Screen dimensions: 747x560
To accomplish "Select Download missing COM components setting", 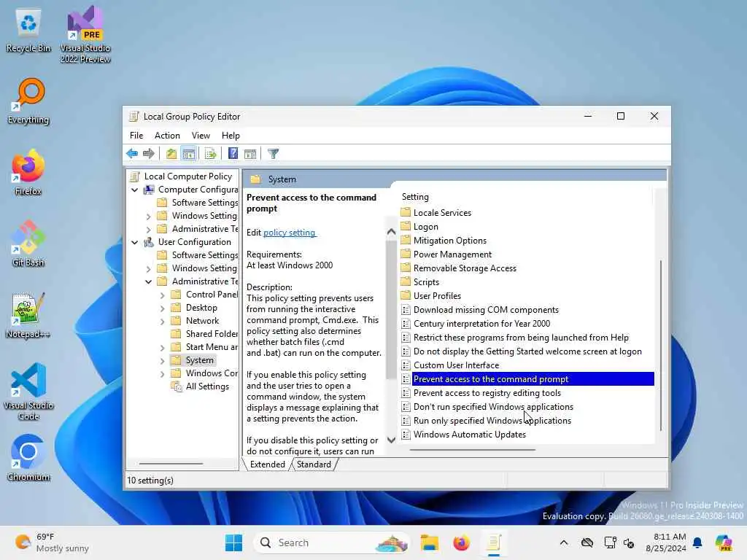I will coord(485,310).
